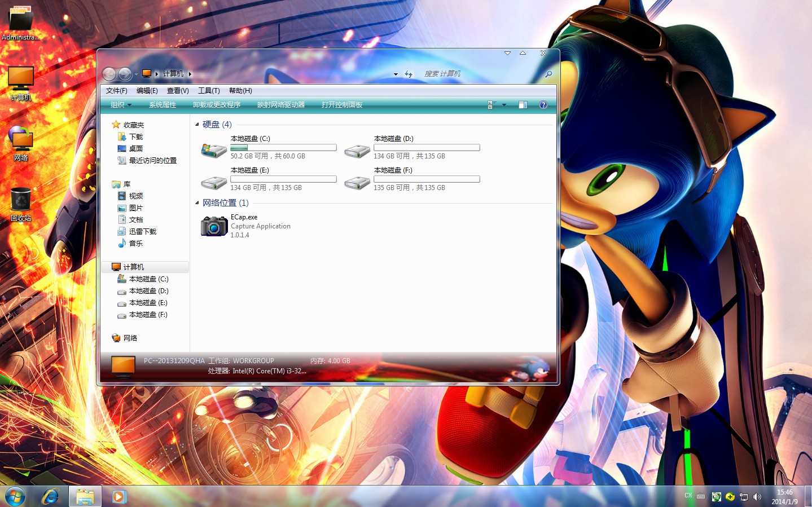
Task: Open the 视频 library
Action: 130,196
